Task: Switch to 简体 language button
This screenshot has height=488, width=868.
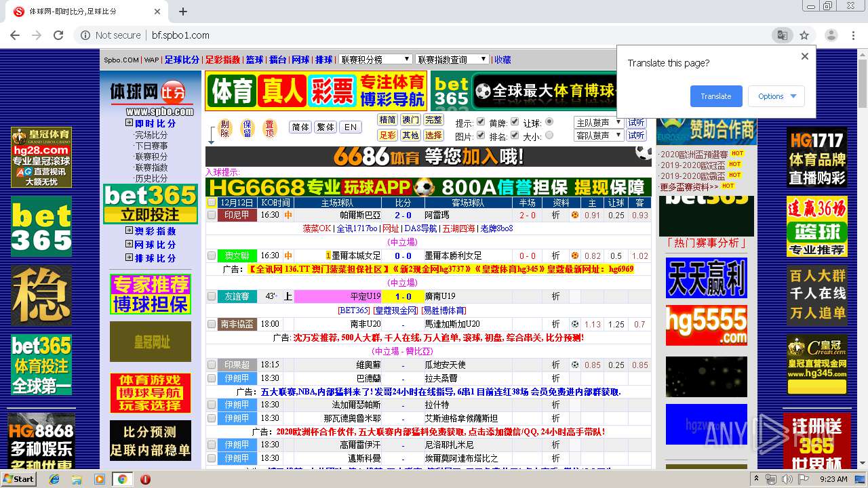Action: (x=300, y=127)
